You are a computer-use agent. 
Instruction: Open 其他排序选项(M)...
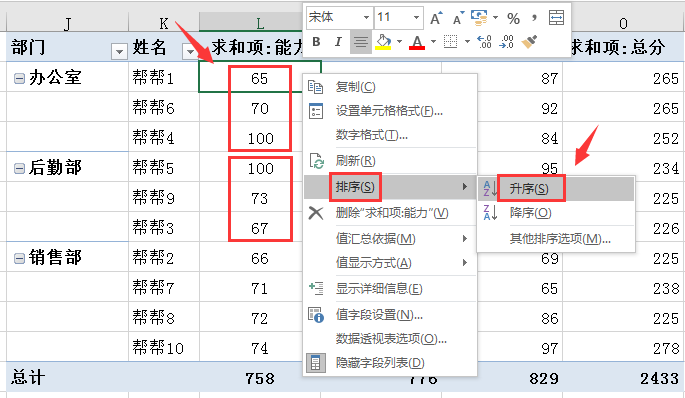pyautogui.click(x=556, y=239)
